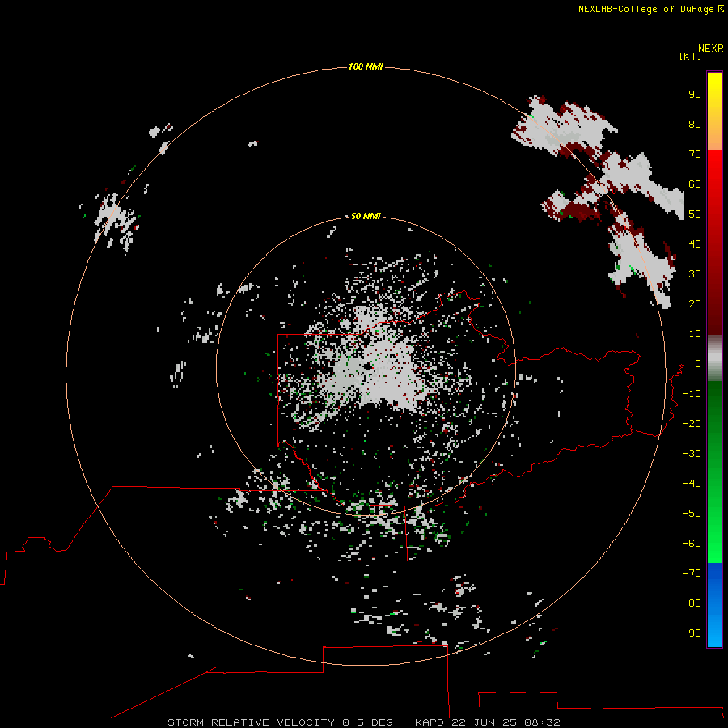Click the [KT] units label above the color scale
This screenshot has width=728, height=728.
click(690, 56)
